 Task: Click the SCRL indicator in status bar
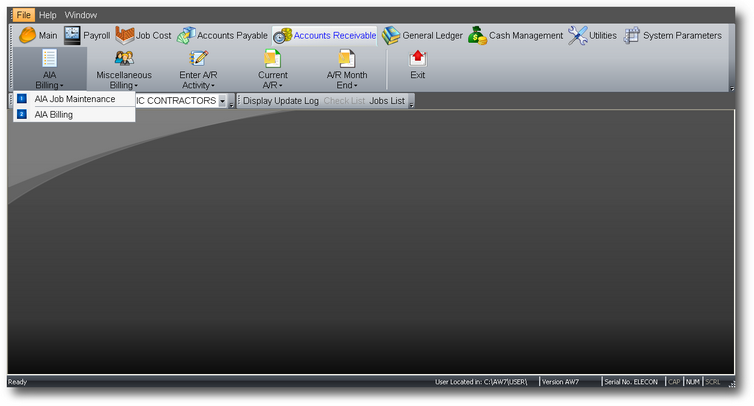[x=713, y=382]
